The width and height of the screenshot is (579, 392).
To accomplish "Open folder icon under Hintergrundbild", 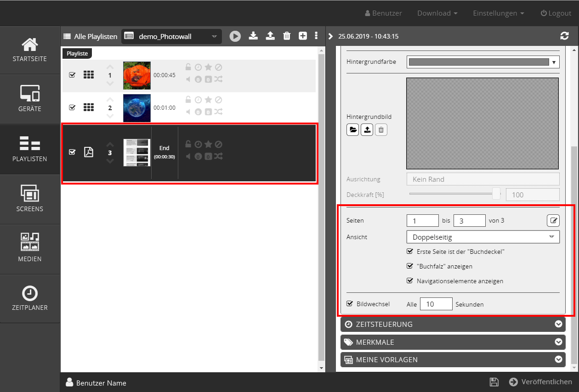I will [x=352, y=130].
